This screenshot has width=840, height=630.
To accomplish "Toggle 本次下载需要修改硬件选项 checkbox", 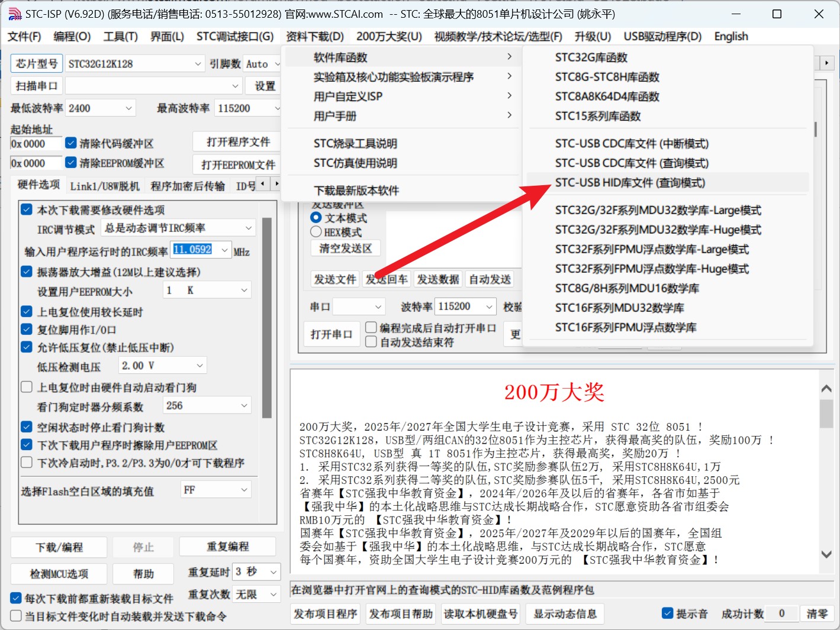I will [x=27, y=209].
